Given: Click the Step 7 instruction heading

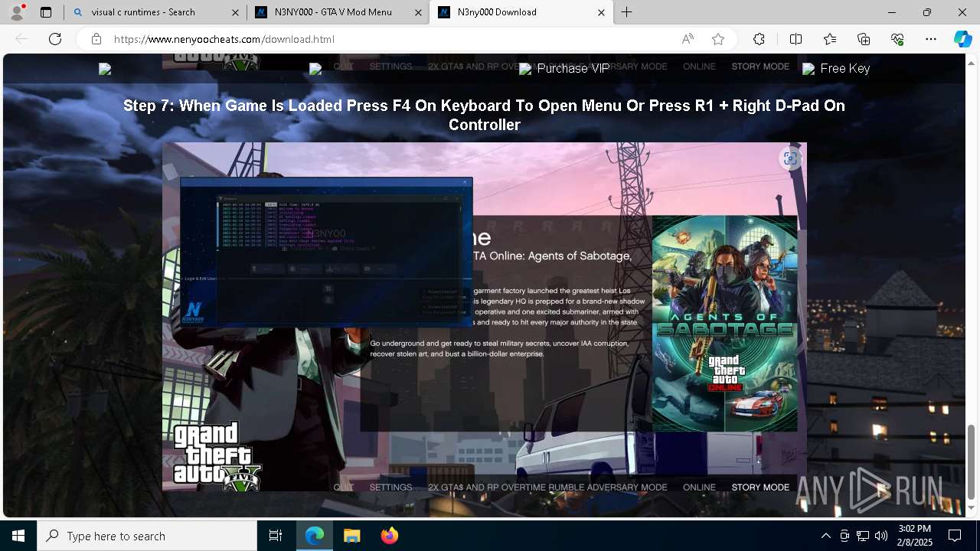Looking at the screenshot, I should 485,115.
